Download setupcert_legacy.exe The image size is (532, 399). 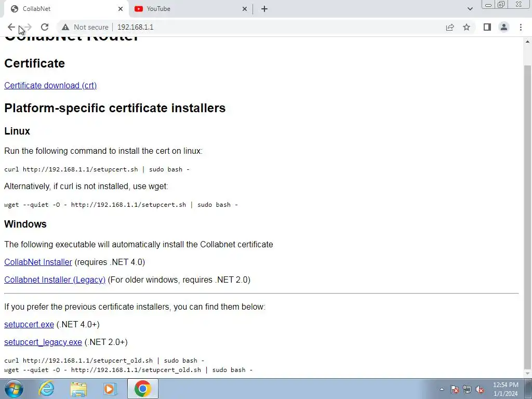43,342
